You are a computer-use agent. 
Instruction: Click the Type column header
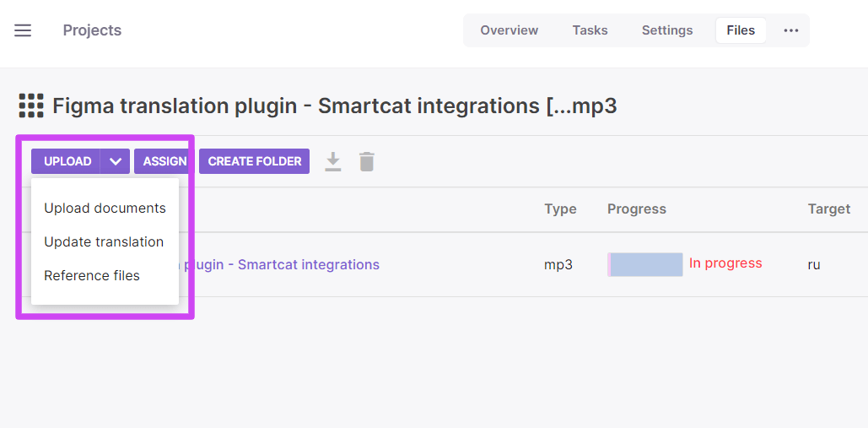[560, 209]
